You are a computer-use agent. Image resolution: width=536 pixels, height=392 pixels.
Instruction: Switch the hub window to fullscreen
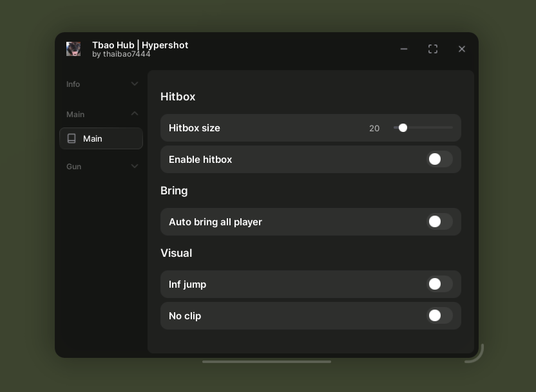(x=433, y=49)
